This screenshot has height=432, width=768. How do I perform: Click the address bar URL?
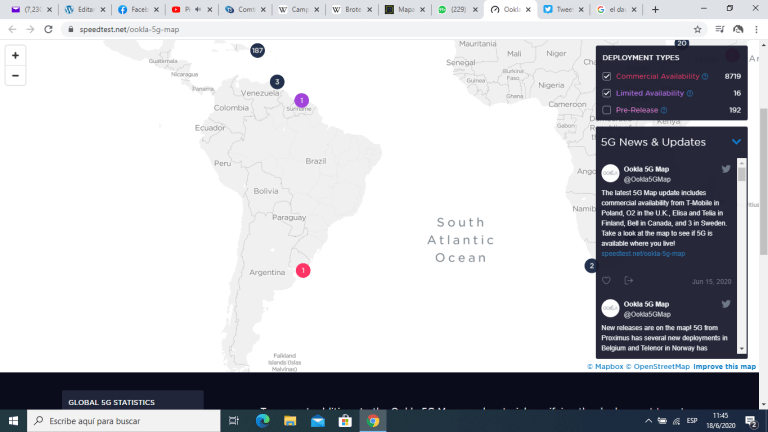[129, 29]
